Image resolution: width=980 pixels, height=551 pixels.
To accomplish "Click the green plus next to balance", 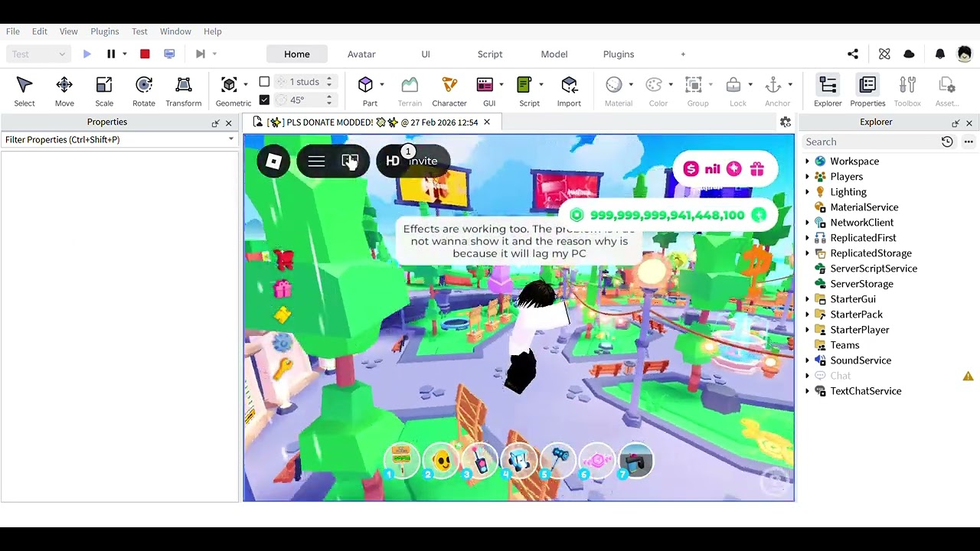I will coord(759,215).
